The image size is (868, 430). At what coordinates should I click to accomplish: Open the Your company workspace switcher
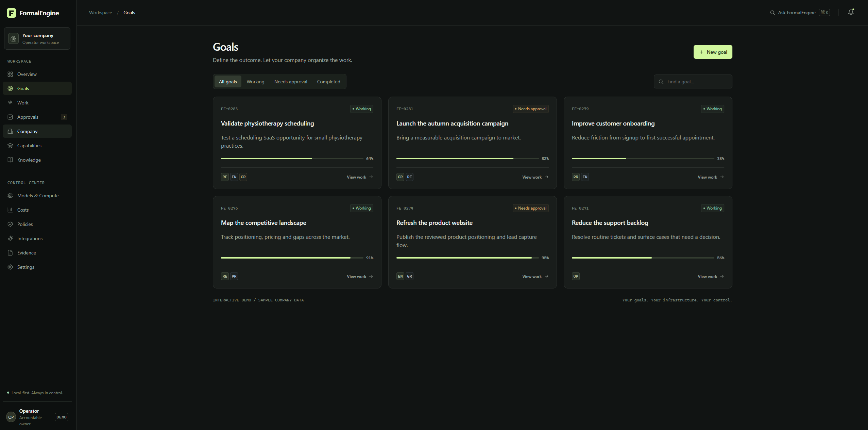tap(37, 38)
